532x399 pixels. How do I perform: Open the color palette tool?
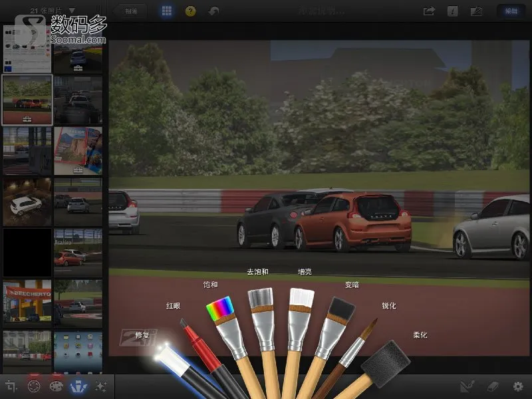[57, 386]
